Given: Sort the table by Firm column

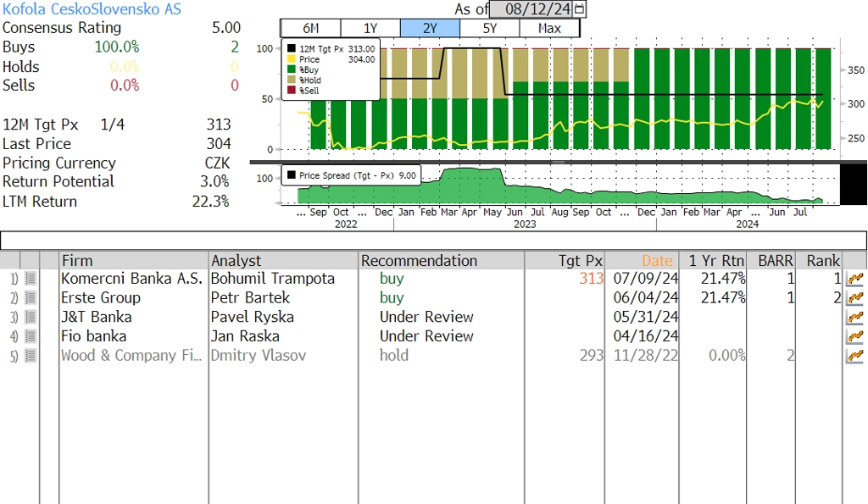Looking at the screenshot, I should [x=133, y=260].
